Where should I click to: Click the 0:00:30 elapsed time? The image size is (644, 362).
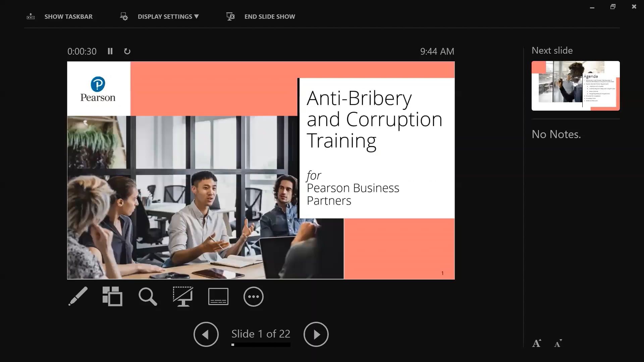[82, 51]
